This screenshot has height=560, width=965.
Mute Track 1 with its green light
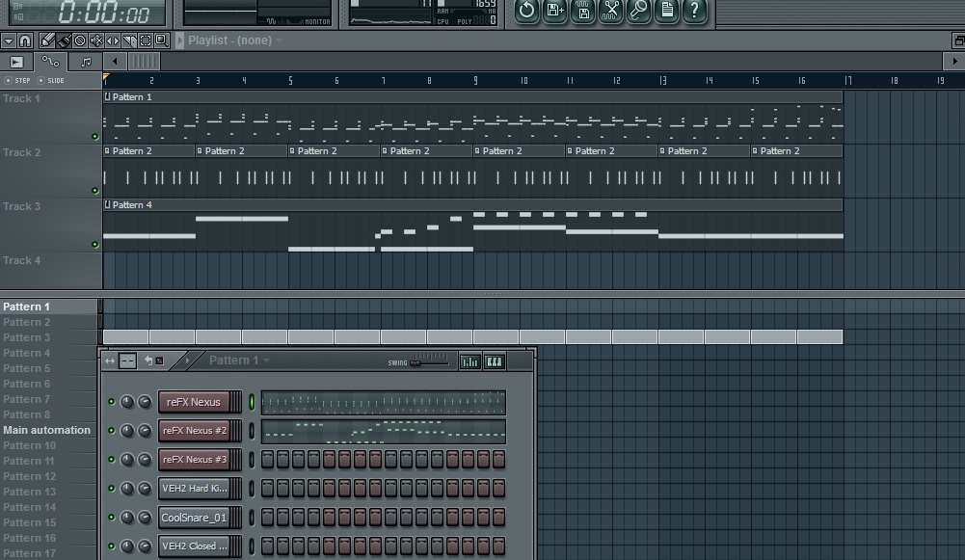pyautogui.click(x=94, y=137)
